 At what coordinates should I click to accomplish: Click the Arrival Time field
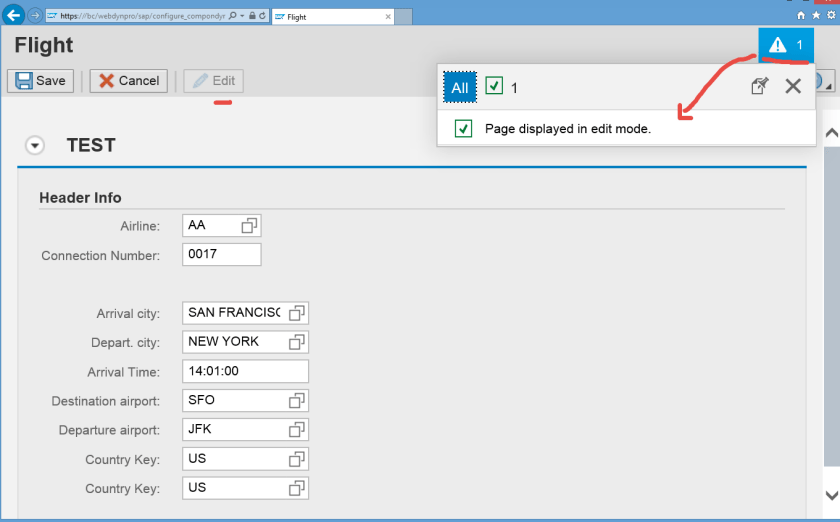pyautogui.click(x=245, y=371)
